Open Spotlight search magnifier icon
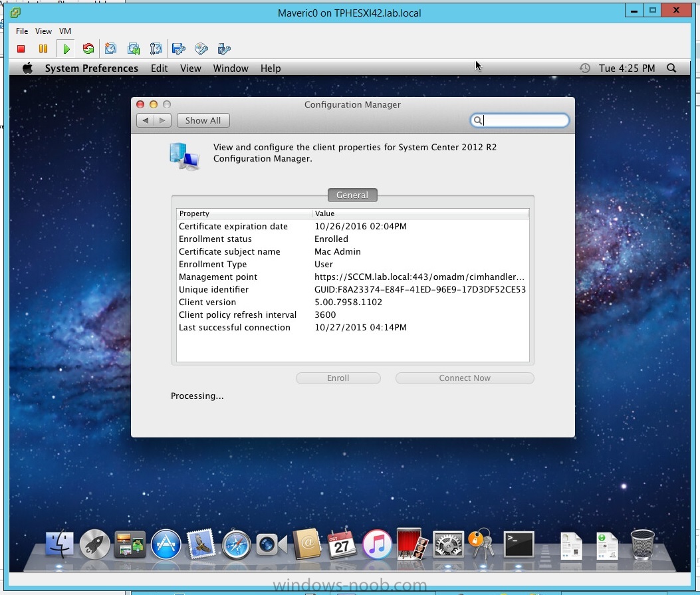The height and width of the screenshot is (595, 700). click(x=671, y=68)
